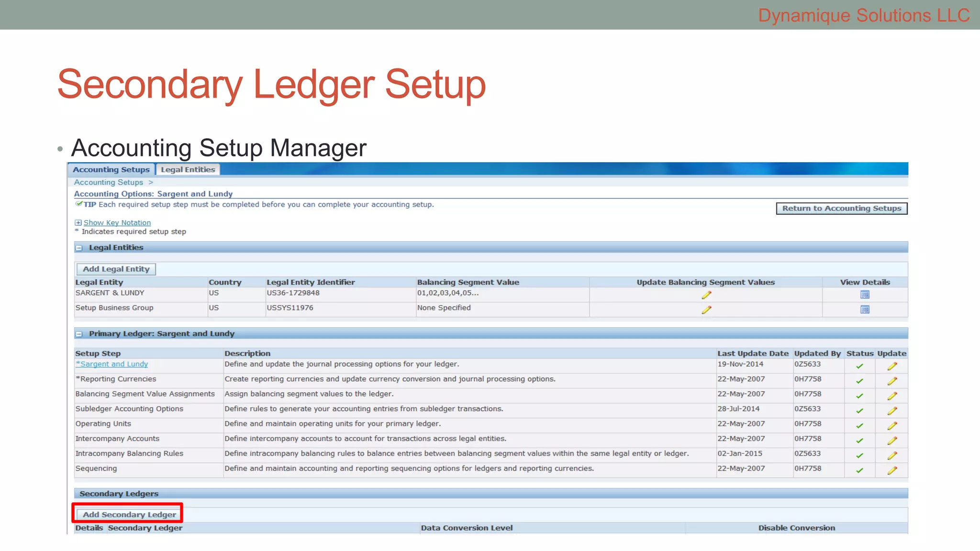Open View Details icon for Setup Business Group

coord(865,309)
